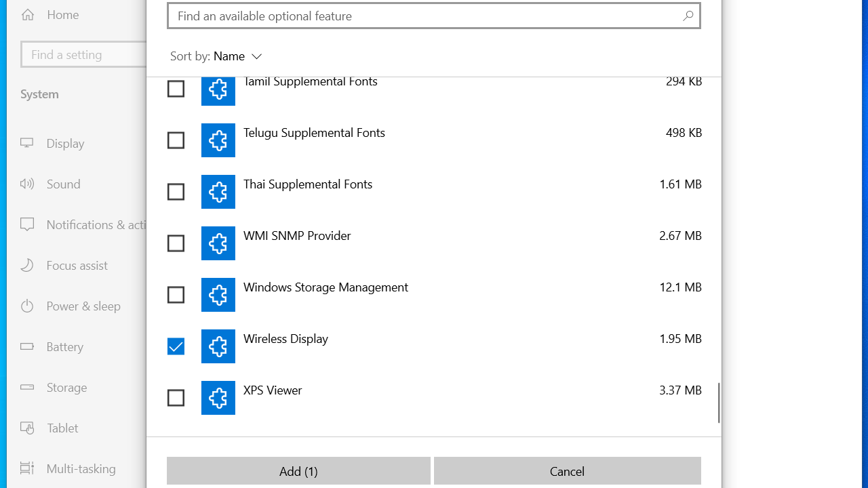The image size is (868, 488).
Task: Click the Wireless Display feature icon
Action: click(218, 346)
